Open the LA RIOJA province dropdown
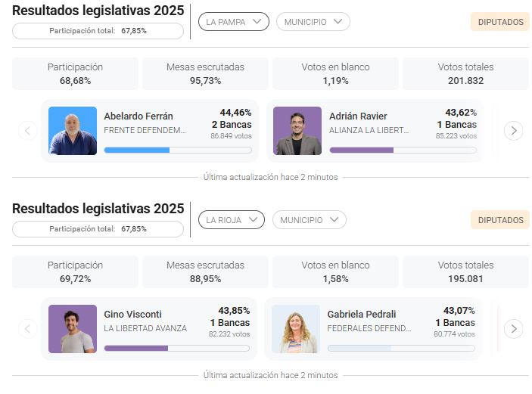This screenshot has height=394, width=532. [232, 220]
